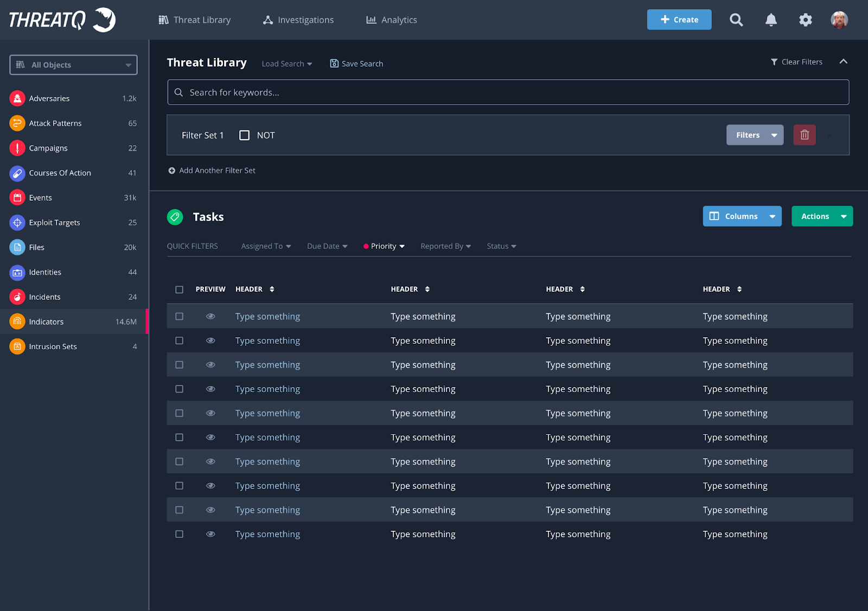Image resolution: width=868 pixels, height=611 pixels.
Task: Click the Campaigns sidebar icon
Action: pyautogui.click(x=17, y=147)
